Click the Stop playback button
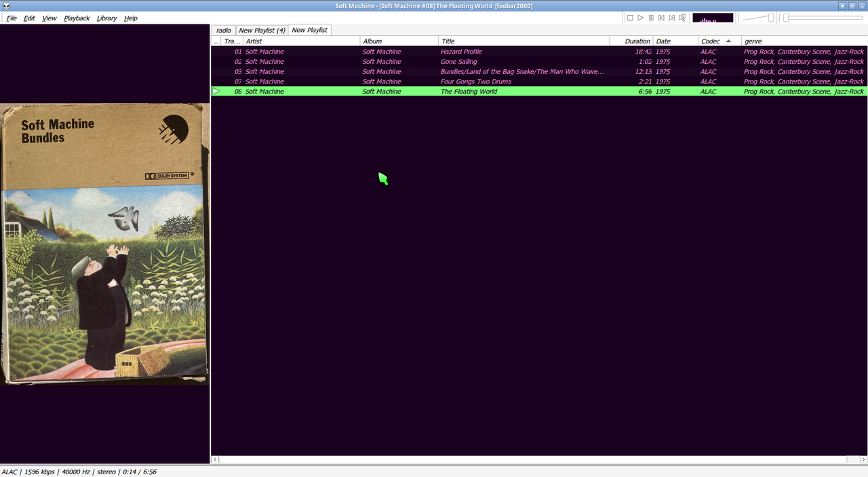 630,18
